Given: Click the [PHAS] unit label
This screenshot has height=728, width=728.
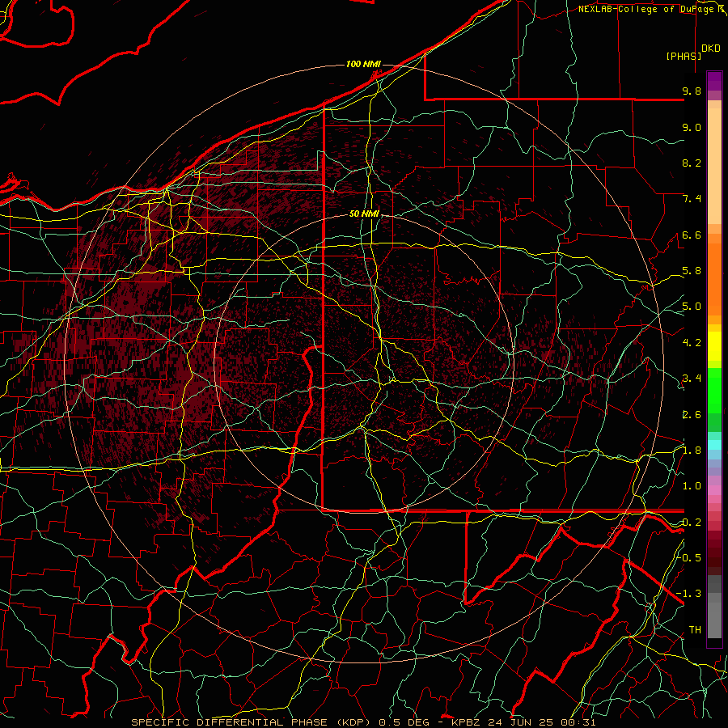Looking at the screenshot, I should coord(684,56).
